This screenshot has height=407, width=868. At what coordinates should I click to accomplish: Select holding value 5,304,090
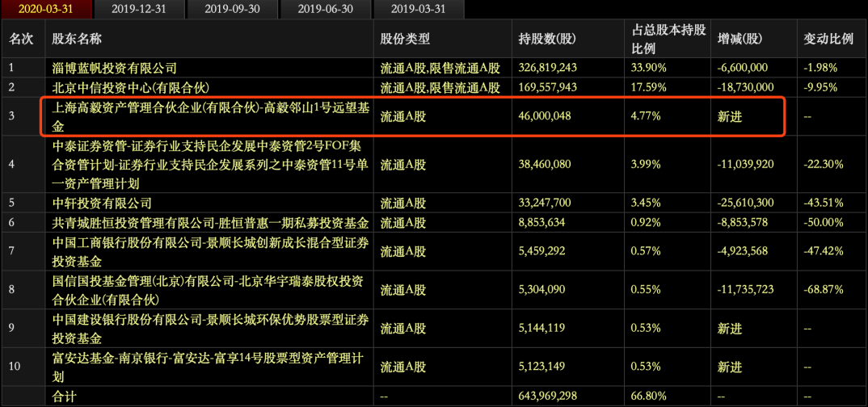point(542,289)
